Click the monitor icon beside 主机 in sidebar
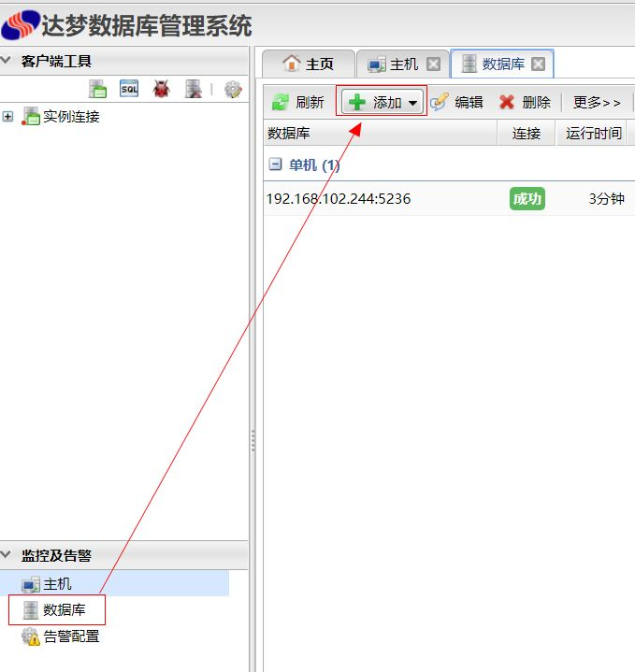635x672 pixels. pos(31,584)
